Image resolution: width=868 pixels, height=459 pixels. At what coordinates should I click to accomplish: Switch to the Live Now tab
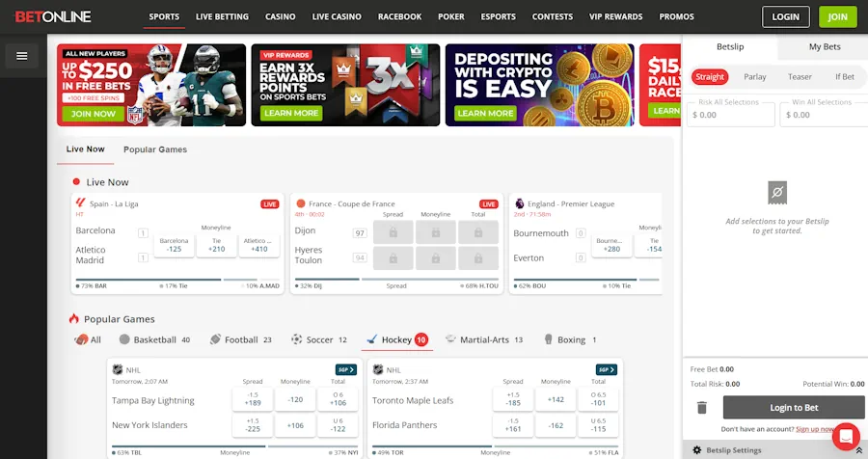[x=85, y=149]
